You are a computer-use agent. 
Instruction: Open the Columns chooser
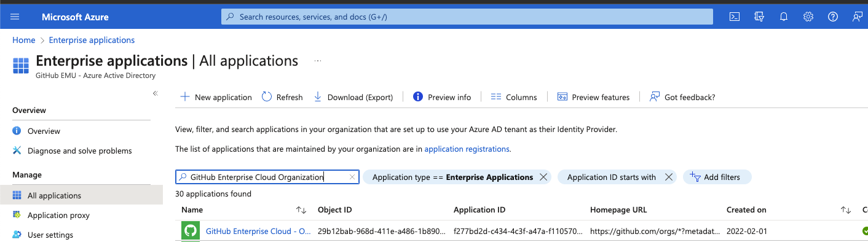(514, 97)
